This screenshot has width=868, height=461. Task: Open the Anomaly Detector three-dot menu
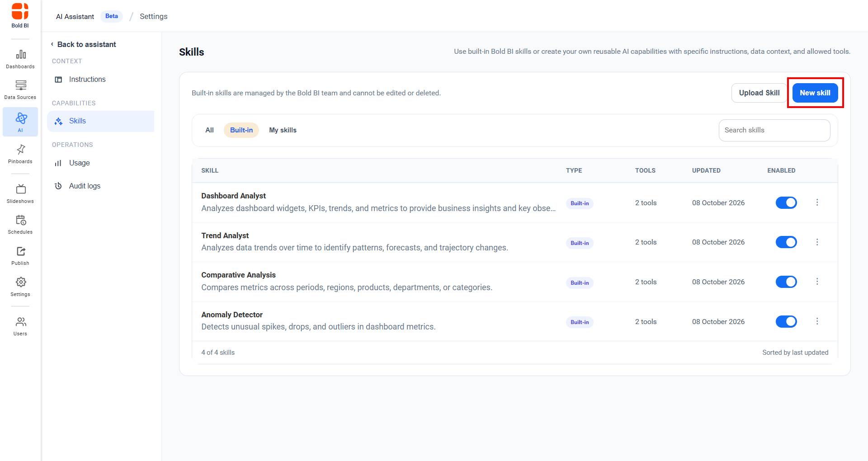(817, 321)
